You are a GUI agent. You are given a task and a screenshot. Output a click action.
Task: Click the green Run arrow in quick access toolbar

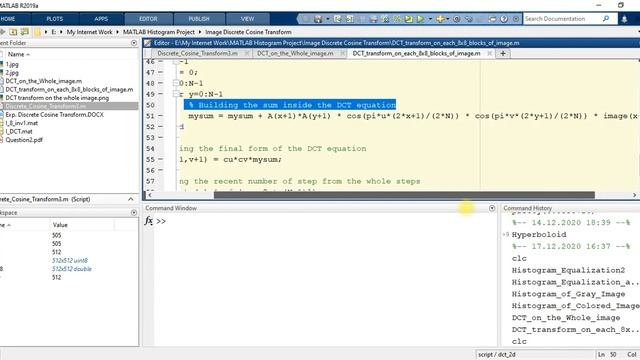[420, 19]
